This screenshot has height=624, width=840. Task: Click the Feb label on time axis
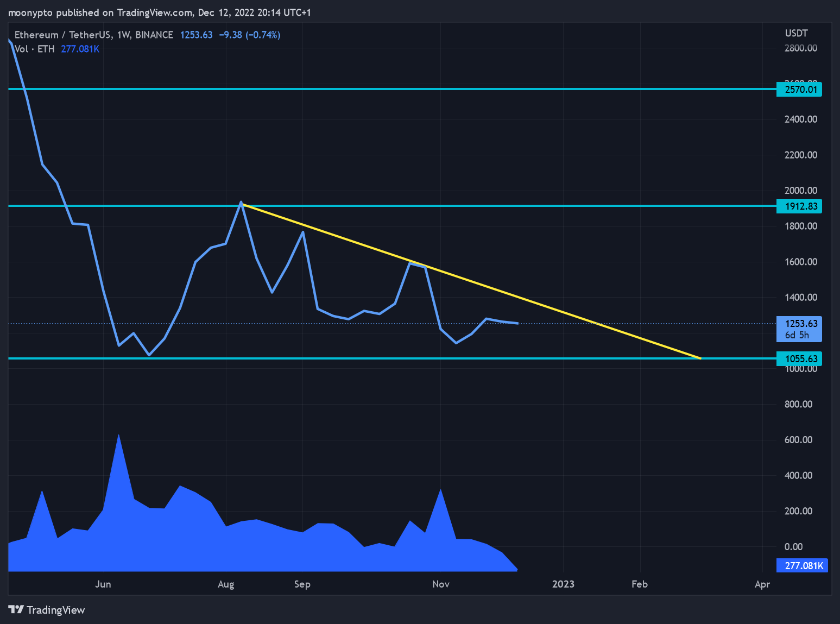pyautogui.click(x=640, y=584)
